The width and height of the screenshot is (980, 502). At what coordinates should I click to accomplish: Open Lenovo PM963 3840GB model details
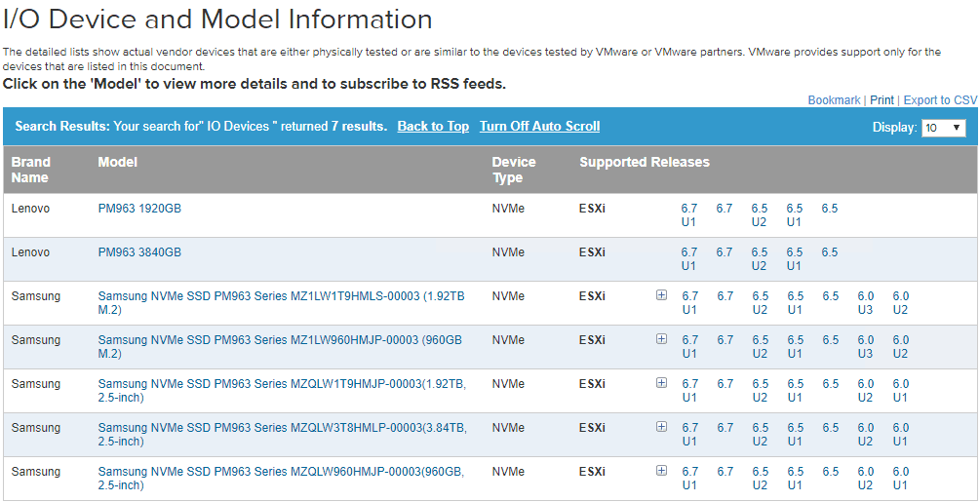(x=139, y=252)
